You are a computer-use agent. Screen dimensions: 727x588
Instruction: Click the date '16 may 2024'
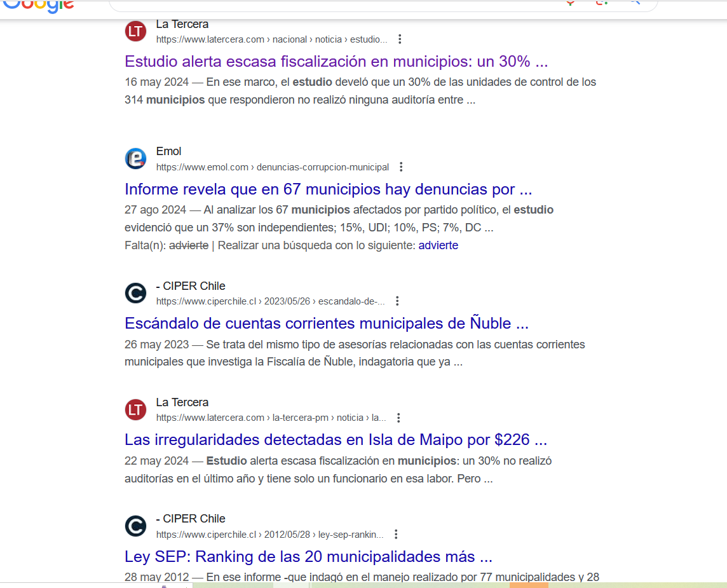157,82
